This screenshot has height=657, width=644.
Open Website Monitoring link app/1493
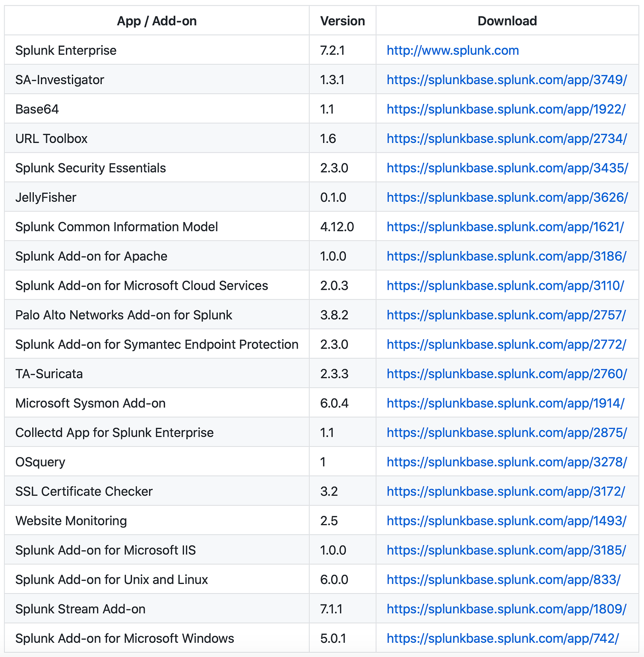(506, 521)
